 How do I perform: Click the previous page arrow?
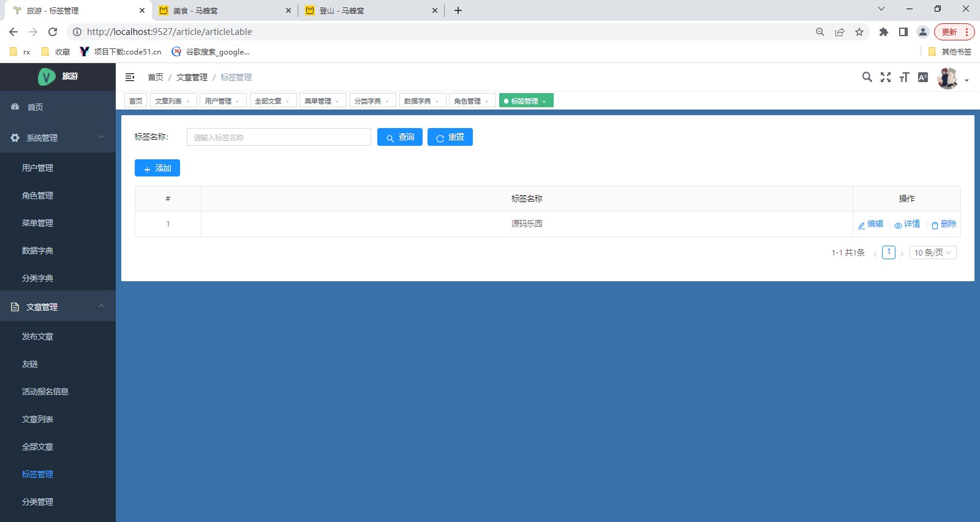click(875, 253)
